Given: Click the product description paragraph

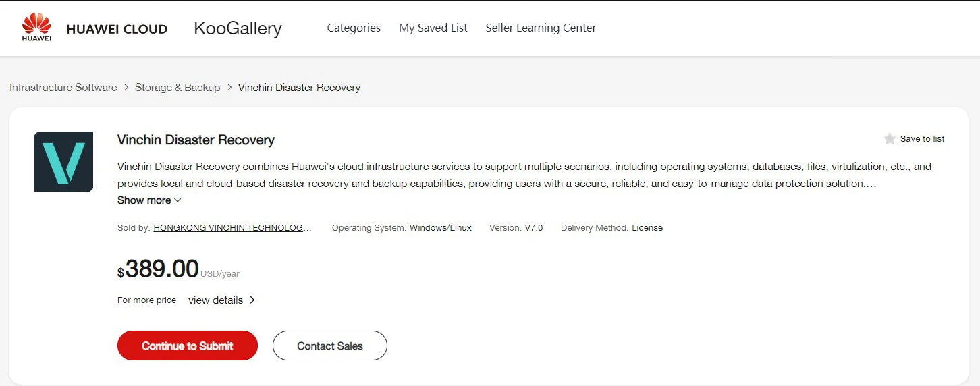Looking at the screenshot, I should coord(524,175).
